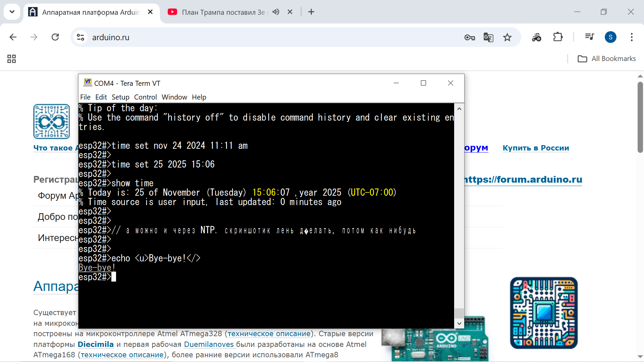Image resolution: width=644 pixels, height=362 pixels.
Task: Open All Bookmarks folder
Action: click(606, 59)
